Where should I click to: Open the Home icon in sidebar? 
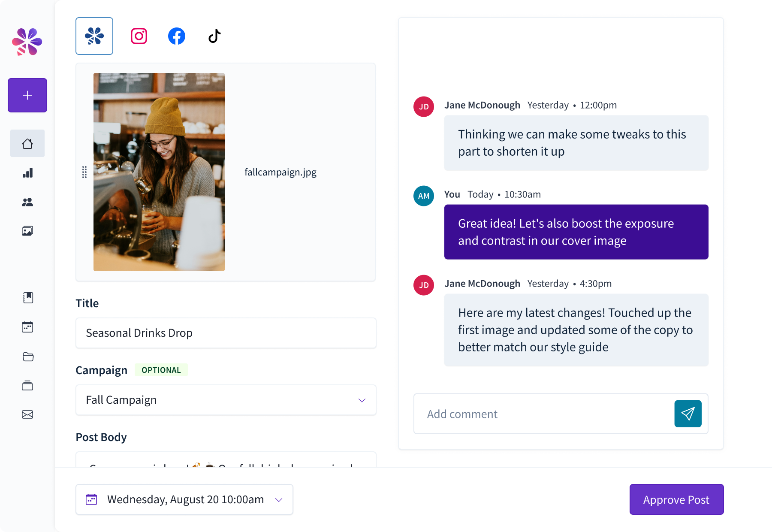27,144
